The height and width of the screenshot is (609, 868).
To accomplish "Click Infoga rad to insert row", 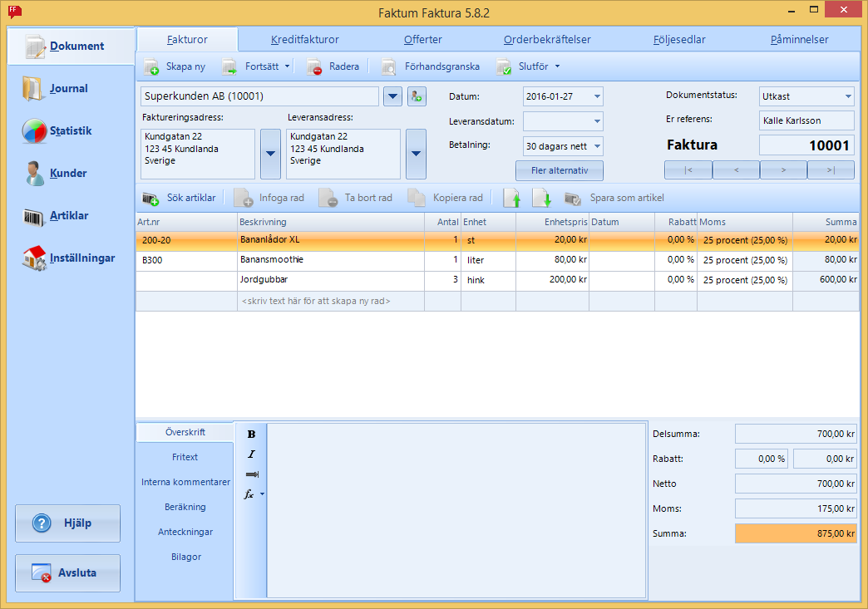I will click(269, 198).
